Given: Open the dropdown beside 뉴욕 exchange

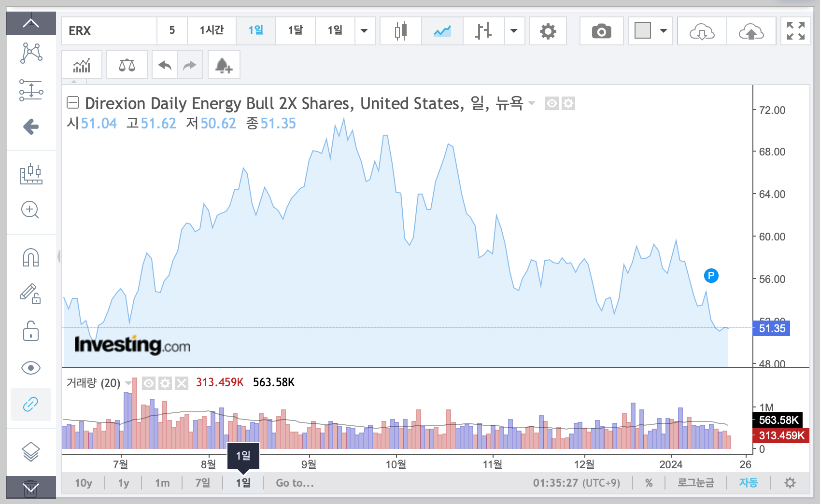Looking at the screenshot, I should click(532, 103).
